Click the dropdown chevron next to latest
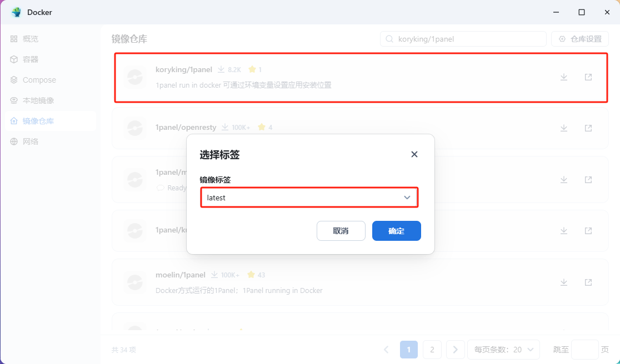Viewport: 620px width, 364px height. tap(407, 198)
